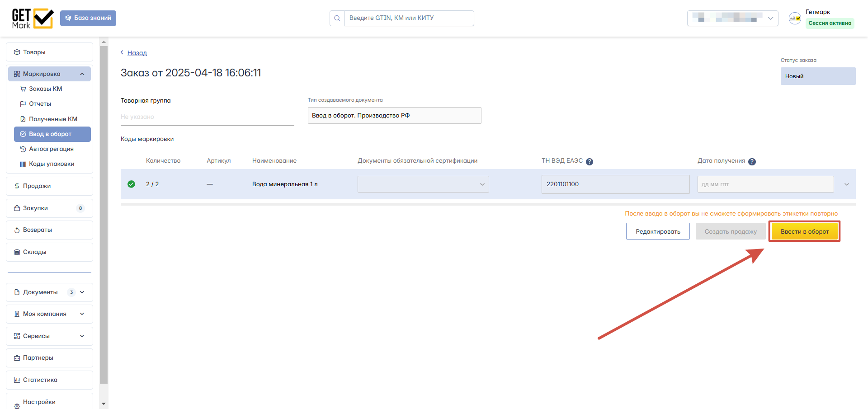The height and width of the screenshot is (409, 868).
Task: Click the Заказы КМ cart icon
Action: 23,89
